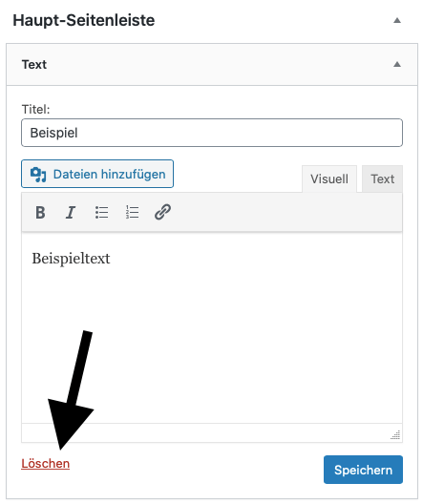This screenshot has height=504, width=423.
Task: Focus the Titel field containing Beispiel
Action: pyautogui.click(x=212, y=133)
